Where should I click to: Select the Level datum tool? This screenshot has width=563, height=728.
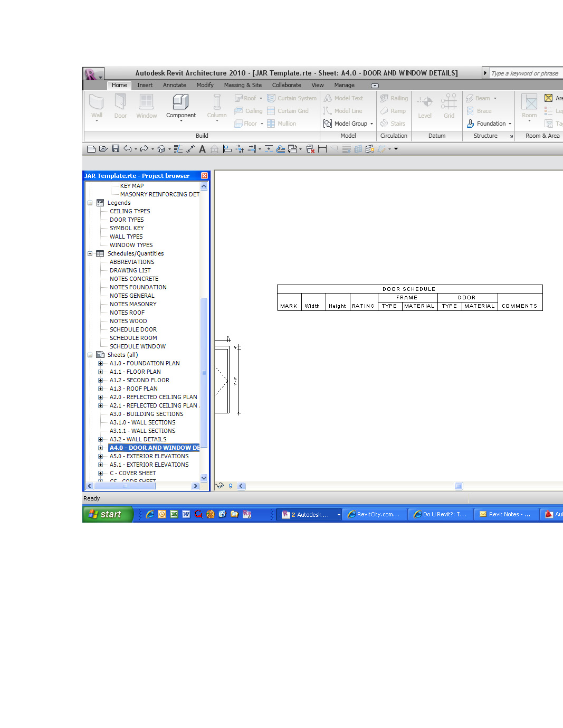tap(425, 107)
